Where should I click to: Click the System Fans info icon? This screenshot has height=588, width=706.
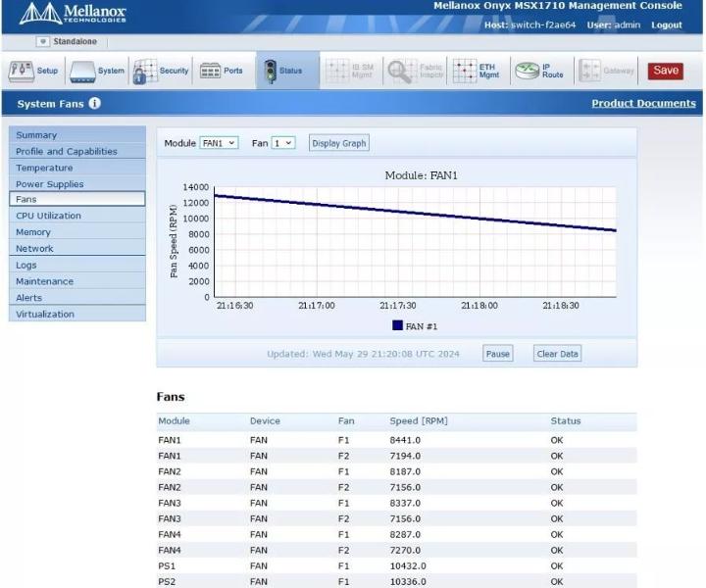pyautogui.click(x=94, y=104)
